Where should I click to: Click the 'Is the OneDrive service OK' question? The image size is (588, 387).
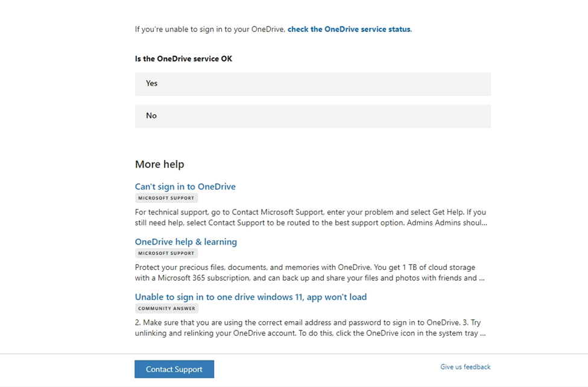[183, 59]
